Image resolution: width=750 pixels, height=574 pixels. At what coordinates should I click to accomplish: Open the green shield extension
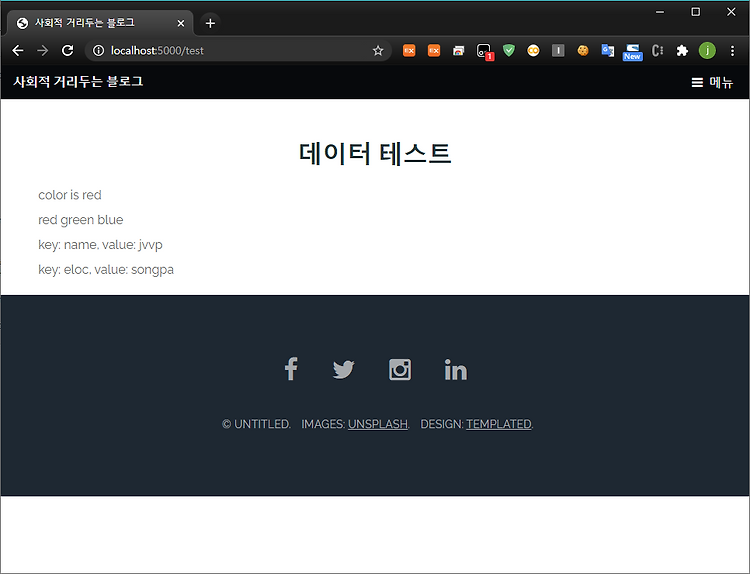point(509,50)
